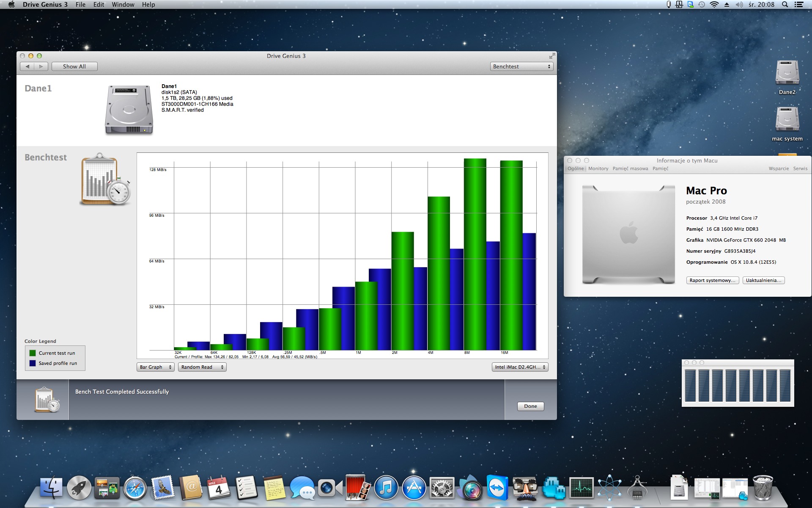Open Contacts address book in Dock
812x508 pixels.
point(191,488)
